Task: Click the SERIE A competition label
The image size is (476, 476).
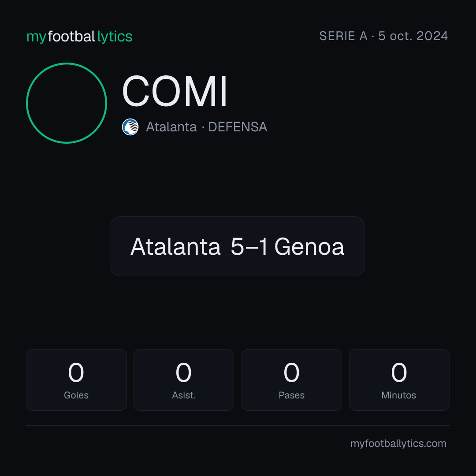Action: [343, 36]
